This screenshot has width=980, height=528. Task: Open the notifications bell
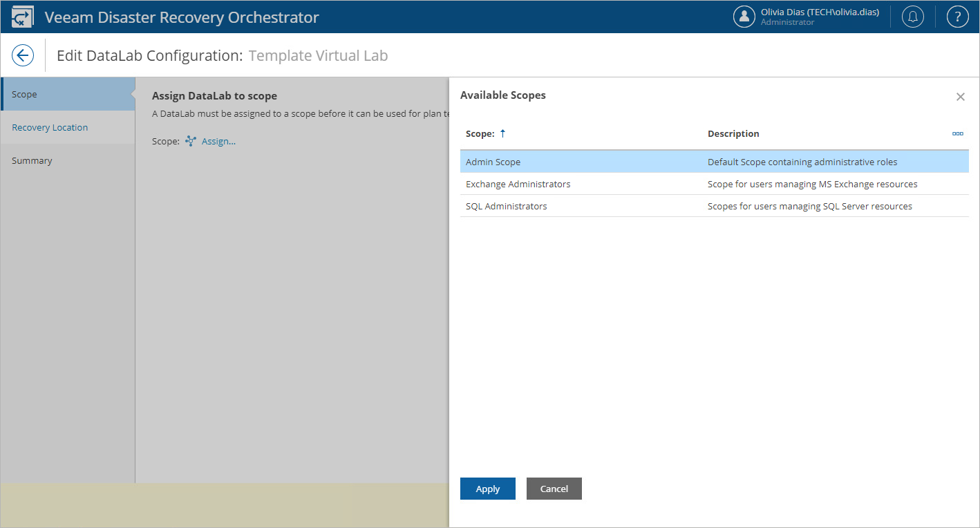[912, 17]
